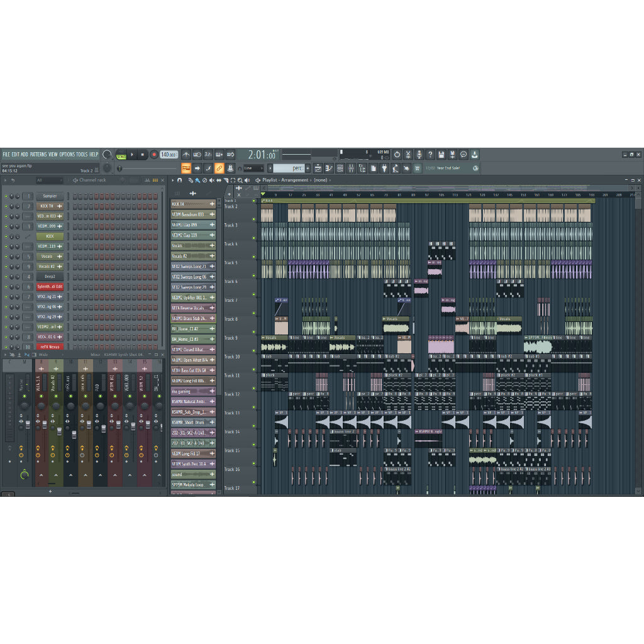
Task: Toggle the green mute light on Track 2
Action: click(253, 207)
